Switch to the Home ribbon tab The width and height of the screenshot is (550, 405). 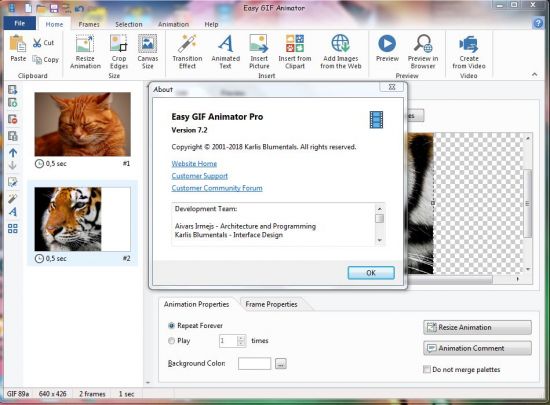tap(54, 24)
